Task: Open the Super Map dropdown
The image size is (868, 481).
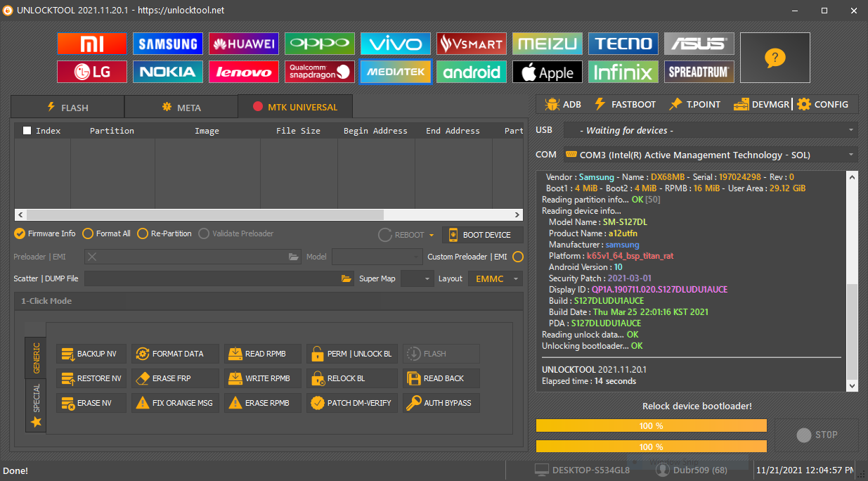Action: pyautogui.click(x=417, y=279)
